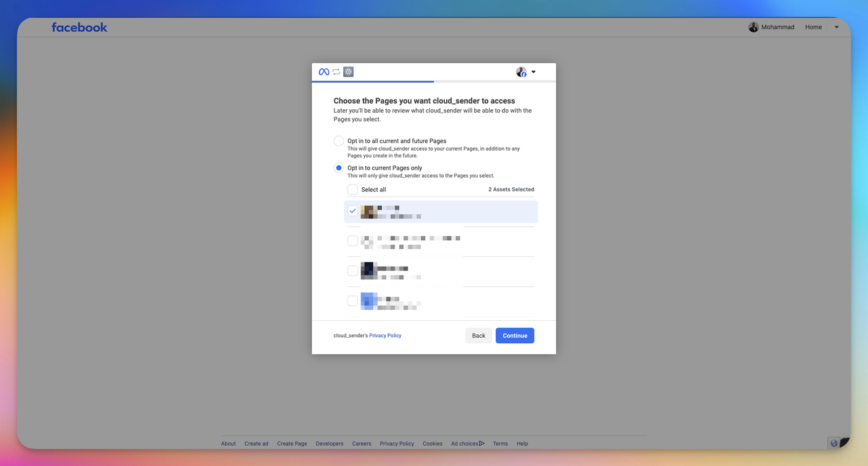Select Opt in to current Pages only

[338, 168]
